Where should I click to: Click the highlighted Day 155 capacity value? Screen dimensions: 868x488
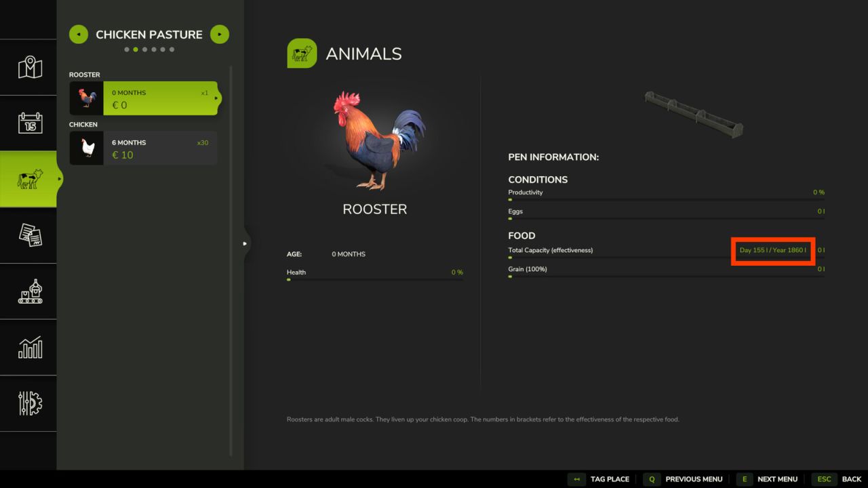(x=772, y=250)
